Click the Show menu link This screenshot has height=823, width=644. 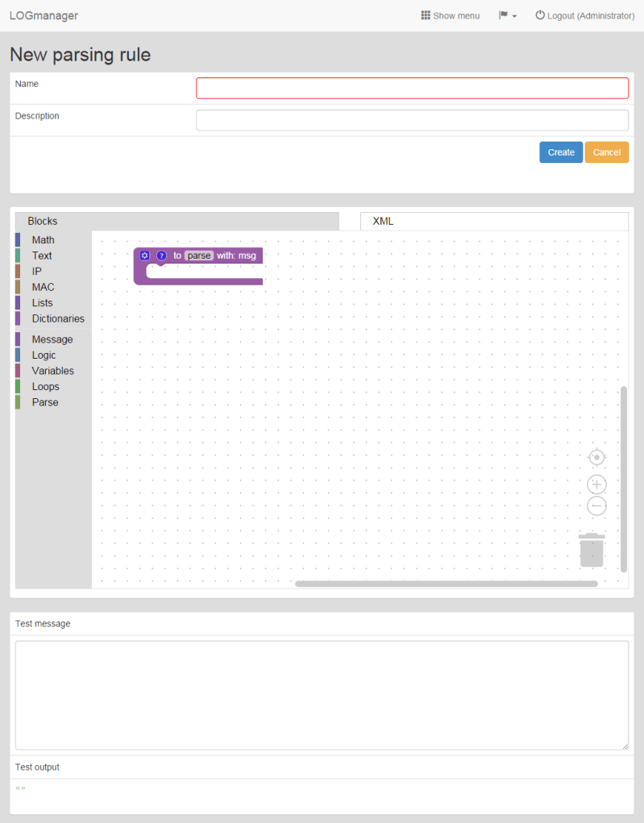coord(451,16)
